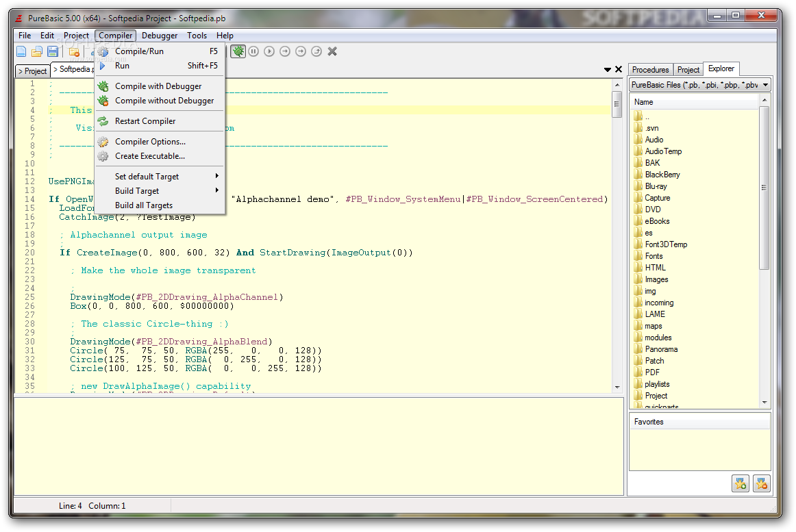This screenshot has width=796, height=532.
Task: Click the Open file toolbar icon
Action: tap(36, 51)
